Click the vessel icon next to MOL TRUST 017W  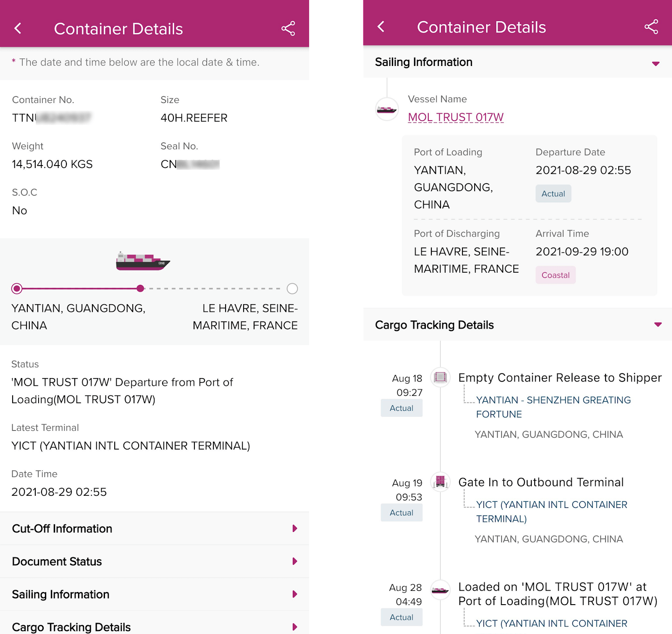pyautogui.click(x=386, y=110)
